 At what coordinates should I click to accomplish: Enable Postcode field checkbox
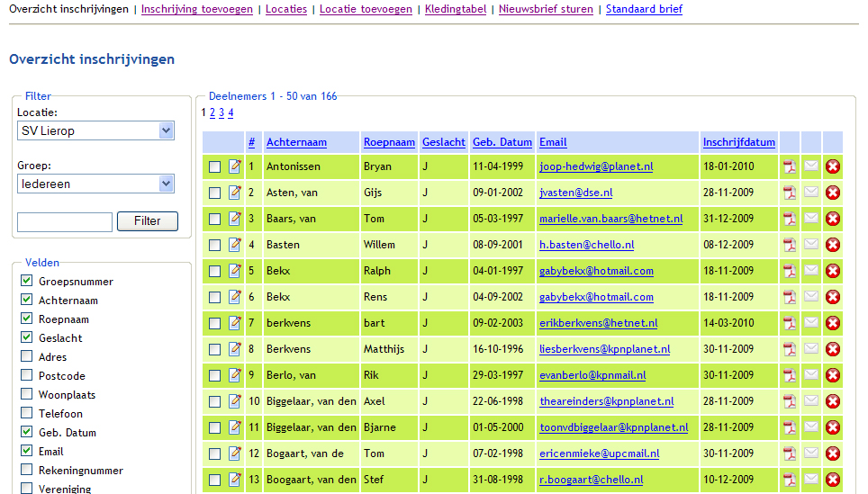27,374
